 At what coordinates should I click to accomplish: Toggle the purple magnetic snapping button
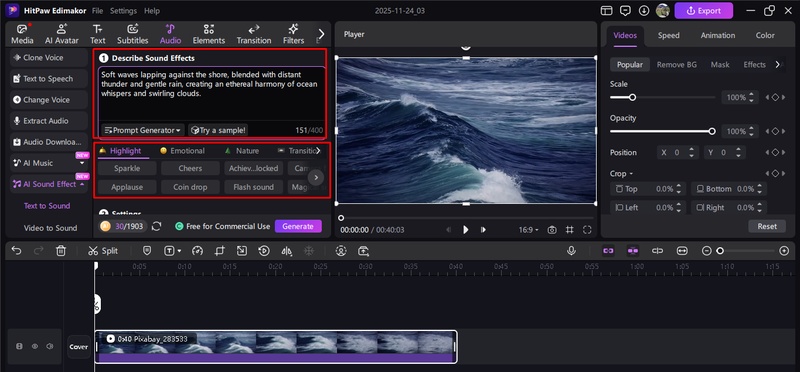633,251
